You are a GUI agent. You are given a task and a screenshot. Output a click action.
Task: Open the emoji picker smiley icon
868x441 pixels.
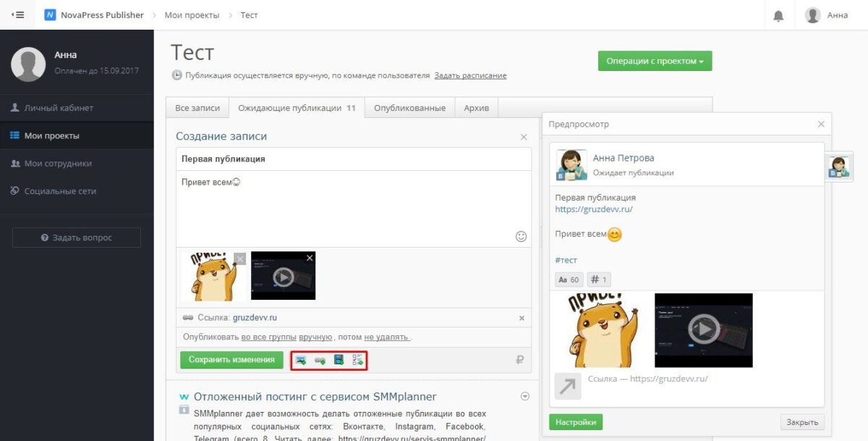tap(521, 236)
